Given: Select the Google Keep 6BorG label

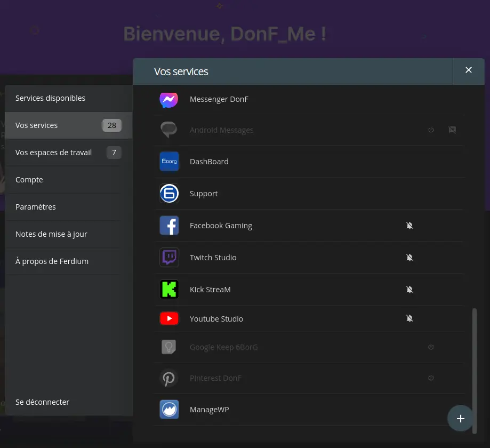Looking at the screenshot, I should (224, 347).
